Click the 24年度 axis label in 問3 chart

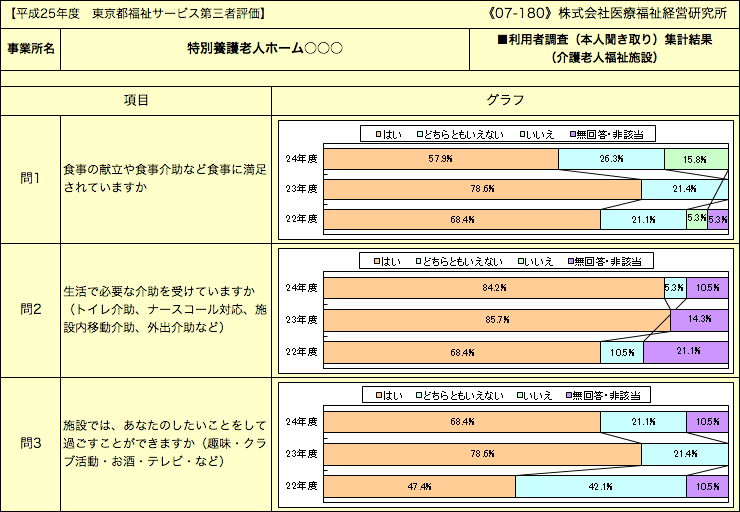(x=302, y=422)
